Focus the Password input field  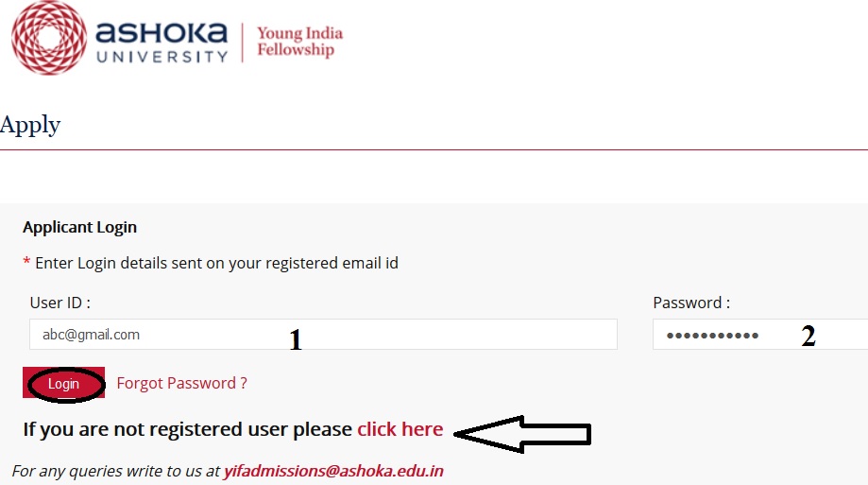(760, 335)
